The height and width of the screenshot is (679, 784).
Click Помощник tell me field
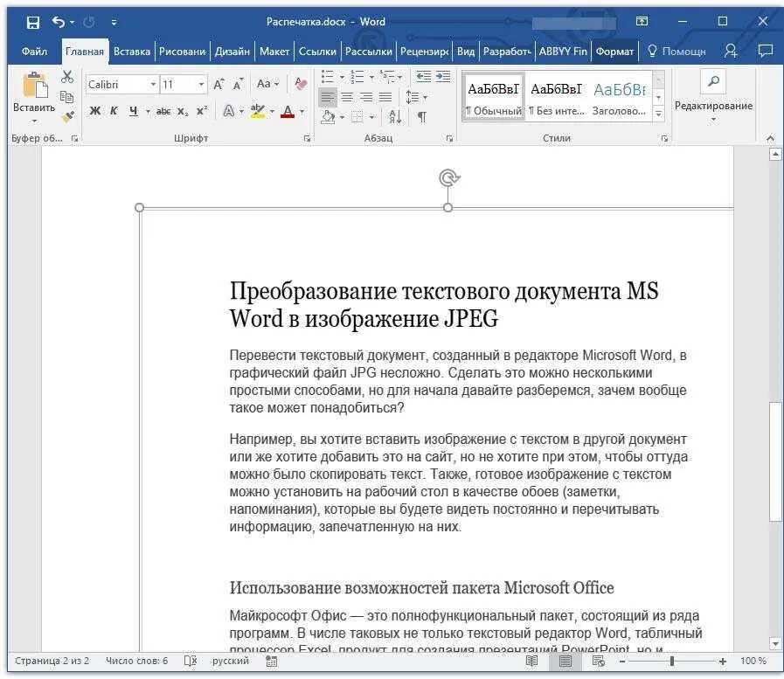tap(677, 52)
